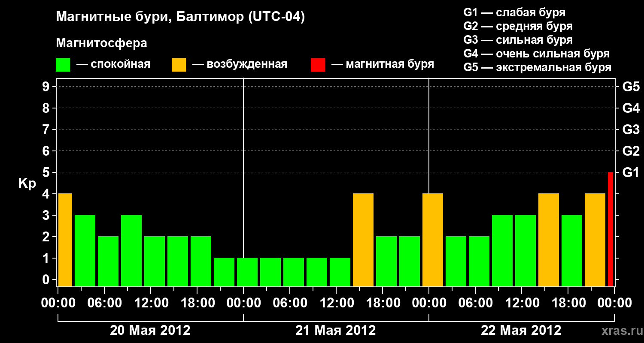Select the 'G1 — слабая буря' legend line
Image resolution: width=644 pixels, height=343 pixels.
pyautogui.click(x=514, y=12)
